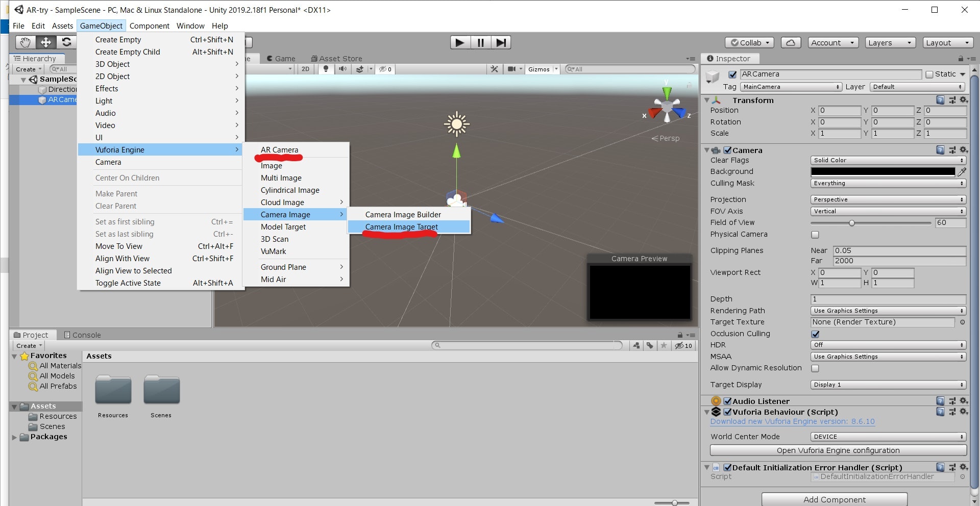This screenshot has height=506, width=980.
Task: Open the Layers dropdown
Action: point(890,43)
